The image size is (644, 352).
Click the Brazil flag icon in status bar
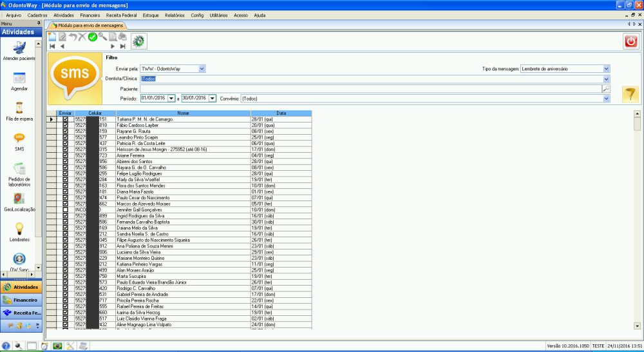coord(57,346)
